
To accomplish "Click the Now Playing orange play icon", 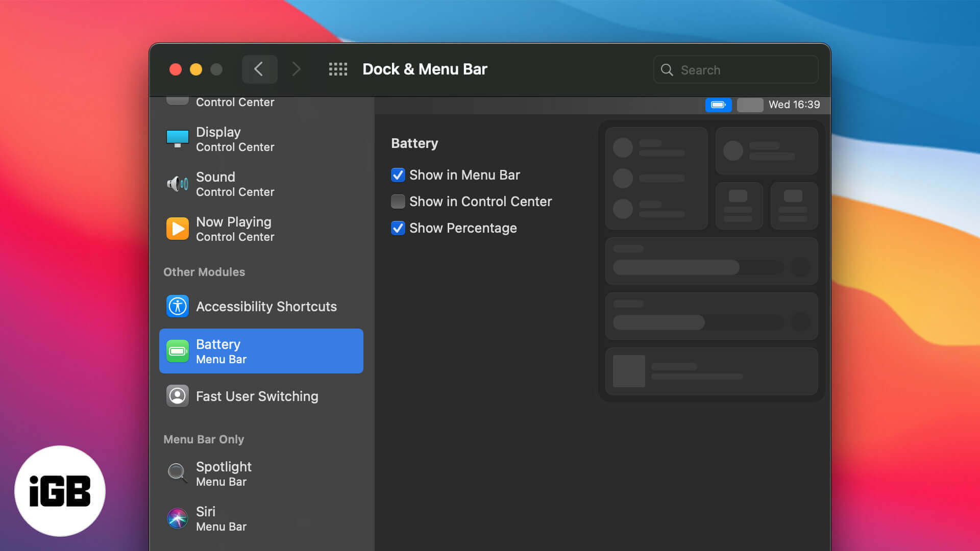I will (177, 229).
